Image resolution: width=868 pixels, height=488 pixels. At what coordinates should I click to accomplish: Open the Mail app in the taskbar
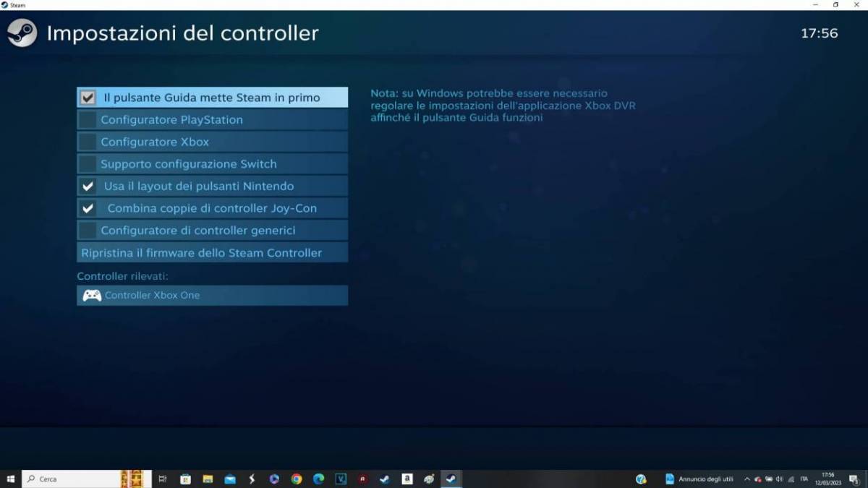pos(230,479)
